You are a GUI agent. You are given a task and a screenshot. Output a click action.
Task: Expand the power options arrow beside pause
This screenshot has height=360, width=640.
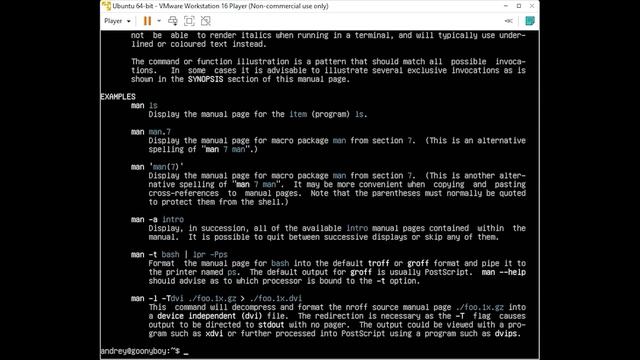coord(159,21)
